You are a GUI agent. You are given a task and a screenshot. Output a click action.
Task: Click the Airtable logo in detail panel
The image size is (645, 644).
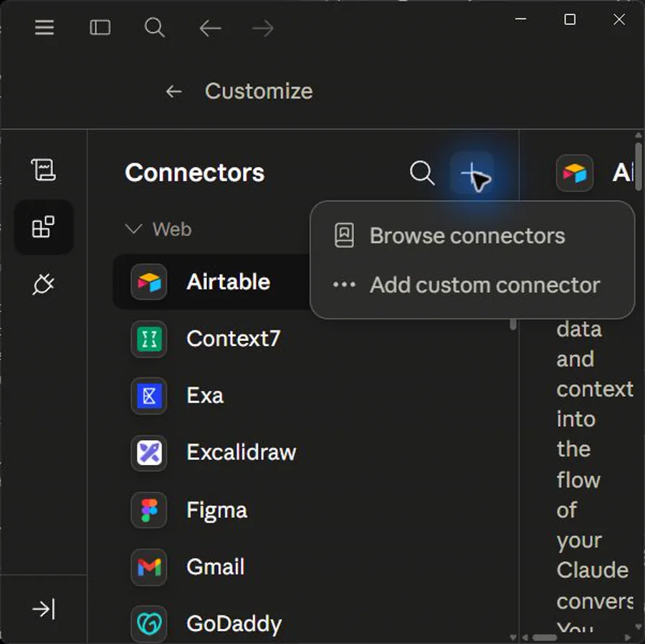click(x=575, y=173)
